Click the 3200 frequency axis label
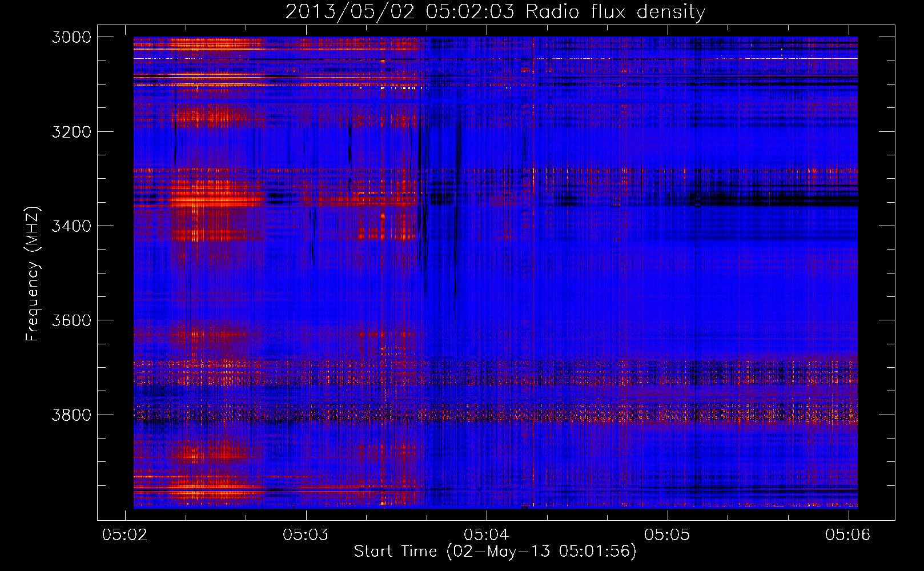This screenshot has width=924, height=571. coord(71,131)
